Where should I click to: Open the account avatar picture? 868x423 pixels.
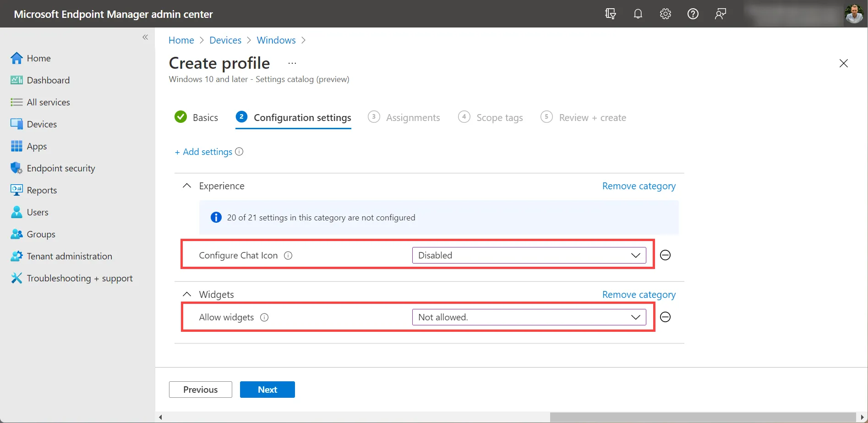click(x=854, y=14)
